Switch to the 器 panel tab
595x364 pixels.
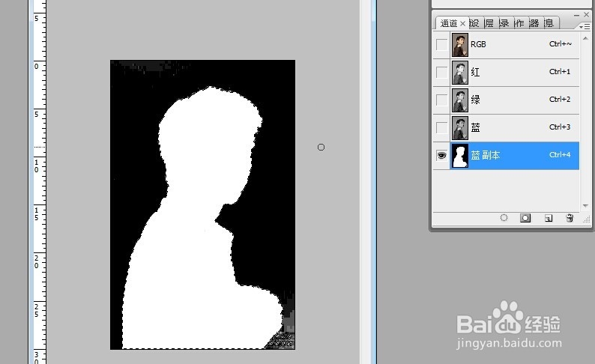coord(534,23)
